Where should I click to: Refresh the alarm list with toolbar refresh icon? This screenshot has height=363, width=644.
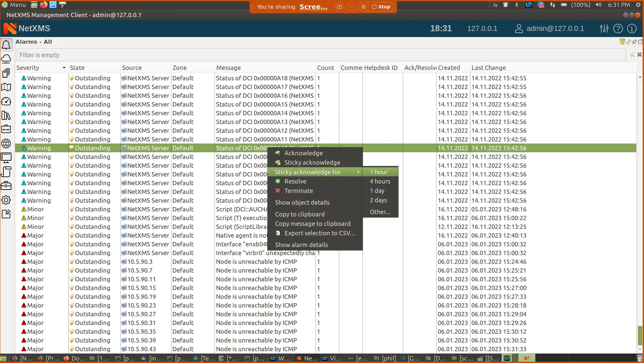coord(628,42)
